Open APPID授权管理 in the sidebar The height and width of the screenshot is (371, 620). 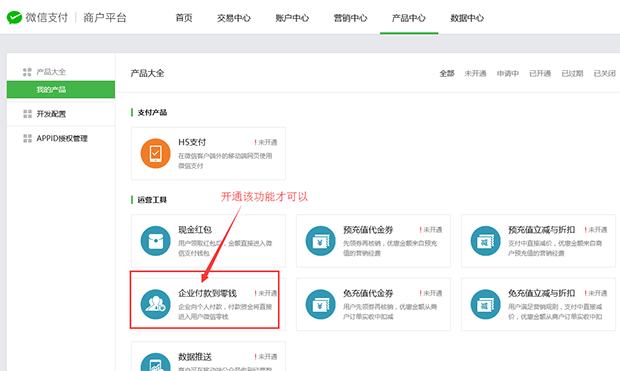[60, 138]
